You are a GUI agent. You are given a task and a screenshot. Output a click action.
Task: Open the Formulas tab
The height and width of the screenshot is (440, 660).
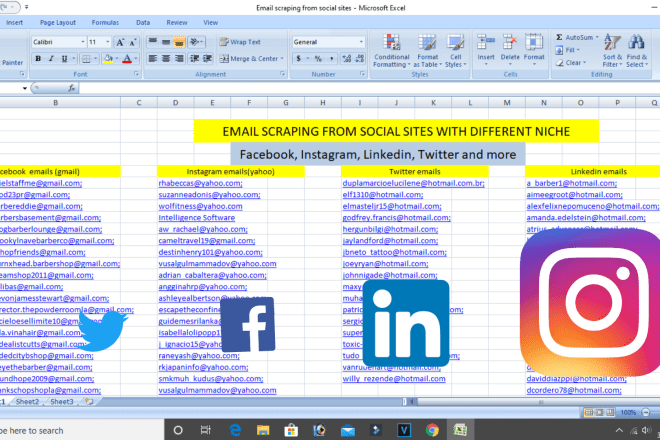(105, 23)
